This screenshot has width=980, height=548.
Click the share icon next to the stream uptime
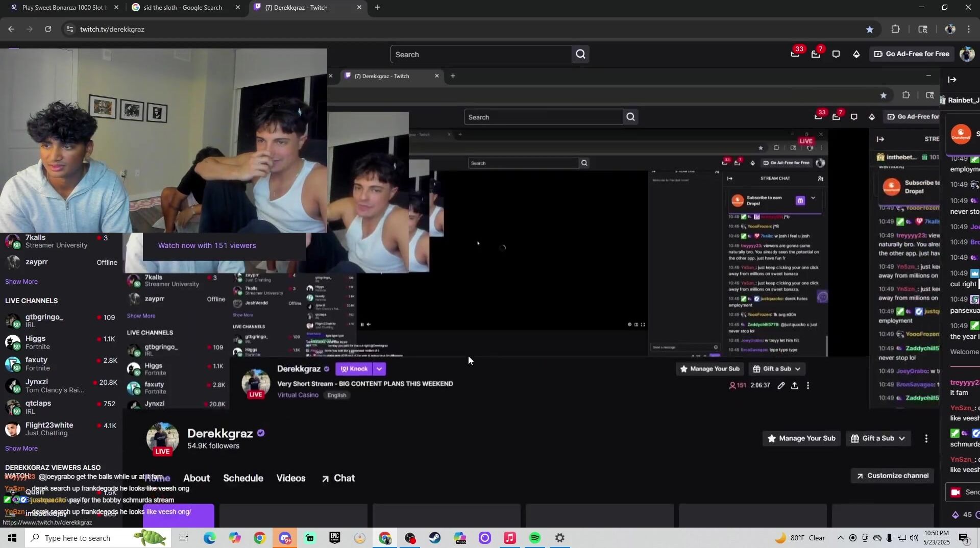tap(795, 386)
